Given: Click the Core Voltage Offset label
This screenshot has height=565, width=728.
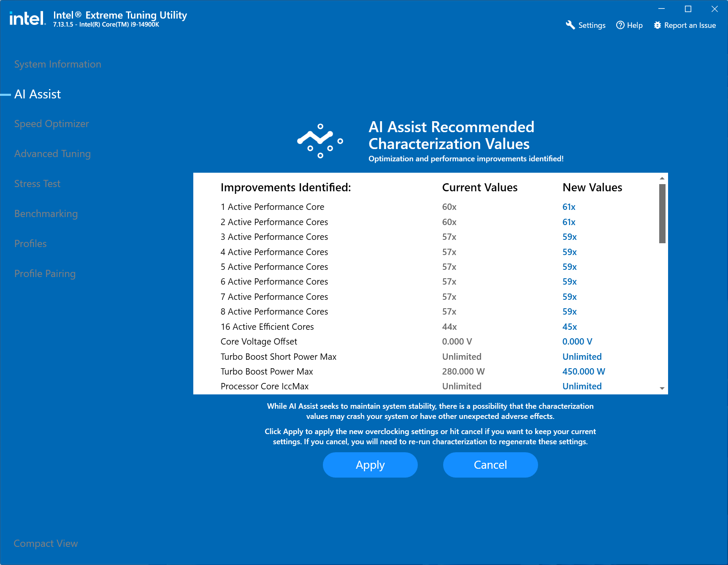Looking at the screenshot, I should pos(259,342).
